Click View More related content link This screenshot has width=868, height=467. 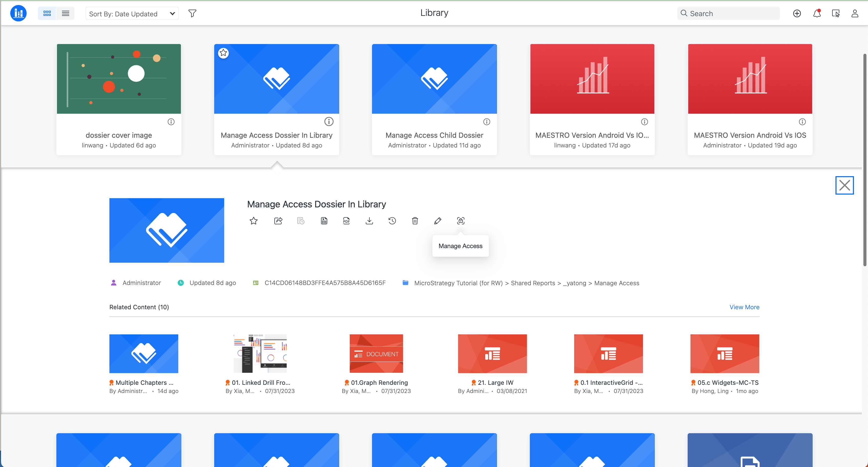point(744,307)
